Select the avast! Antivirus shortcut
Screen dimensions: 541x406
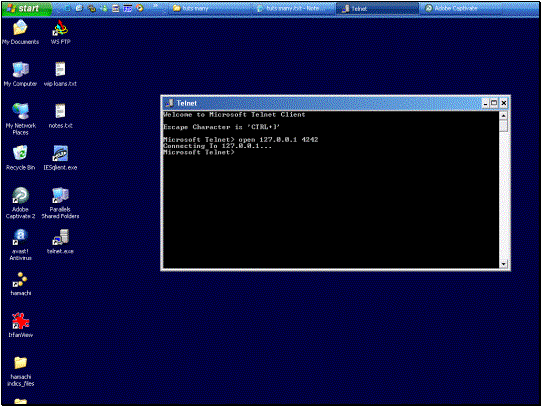(20, 245)
